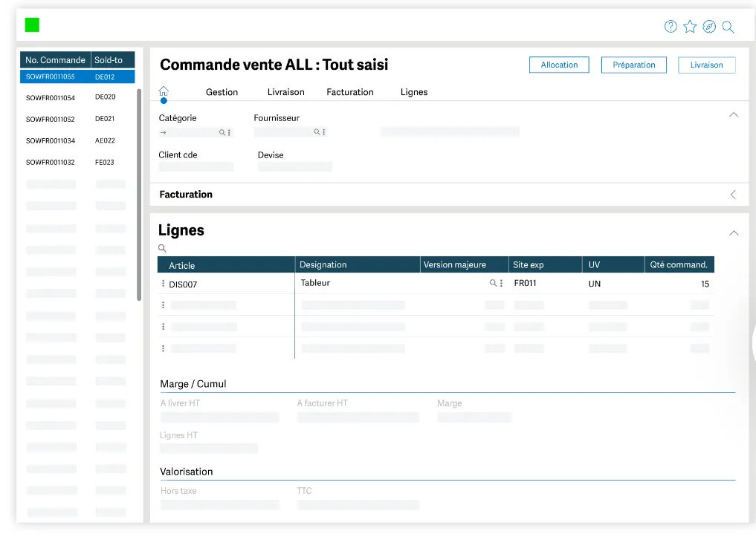This screenshot has height=534, width=756.
Task: Click the Qté command. column header
Action: pos(679,265)
